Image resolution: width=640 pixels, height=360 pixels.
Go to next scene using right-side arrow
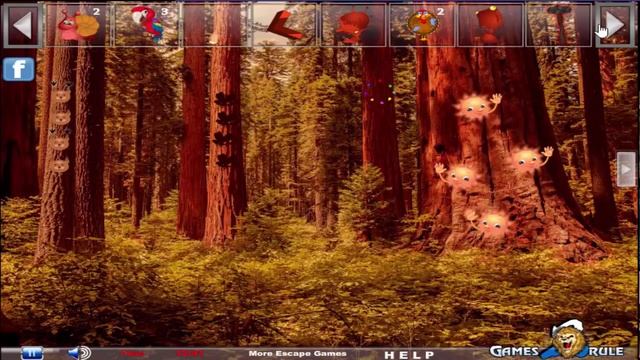(x=626, y=169)
